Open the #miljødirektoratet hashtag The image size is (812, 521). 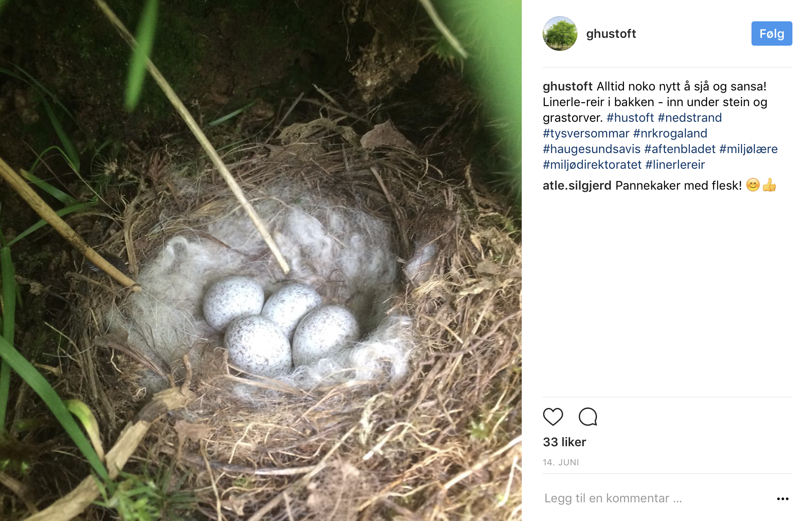pyautogui.click(x=592, y=164)
